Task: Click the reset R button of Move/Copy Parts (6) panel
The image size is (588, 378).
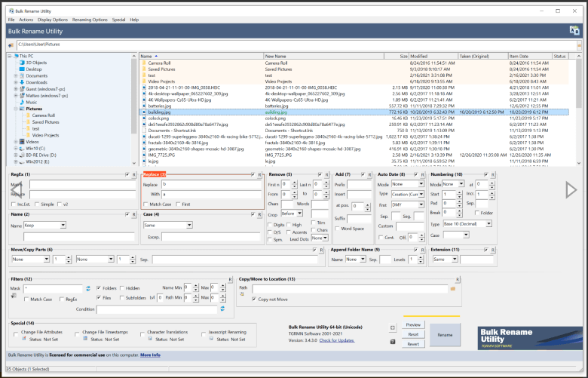Action: coord(321,250)
